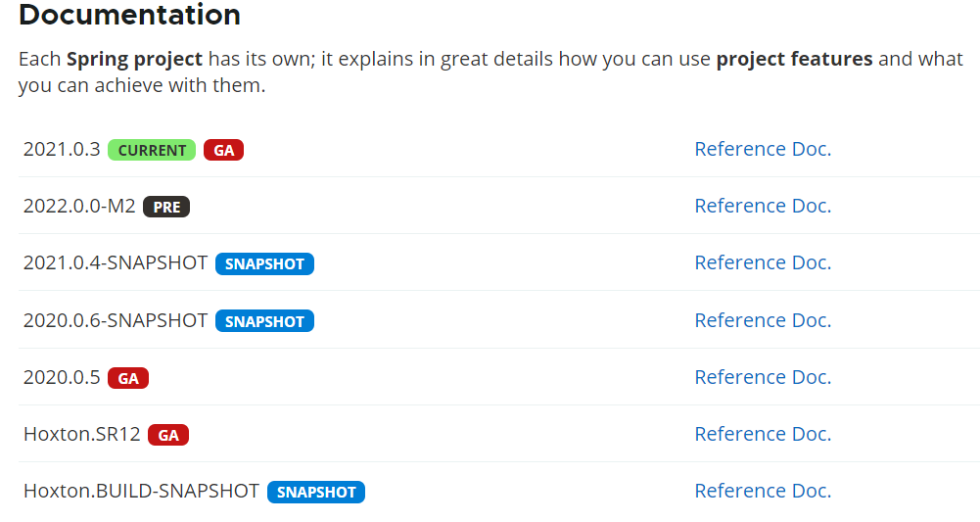Screen dimensions: 980x522
Task: Click the Documentation heading
Action: click(129, 15)
